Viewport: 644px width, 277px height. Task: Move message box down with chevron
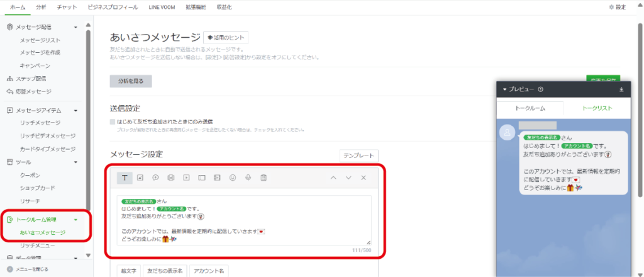tap(348, 178)
